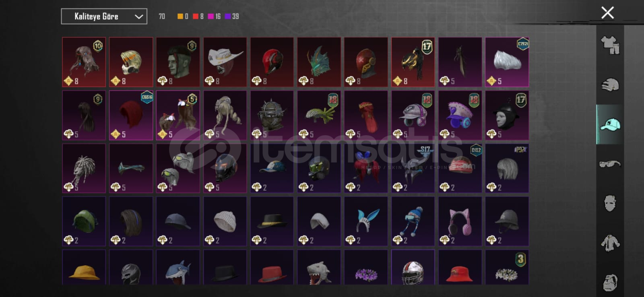The image size is (644, 297).
Task: Select the blue bunny ears headband
Action: (366, 221)
